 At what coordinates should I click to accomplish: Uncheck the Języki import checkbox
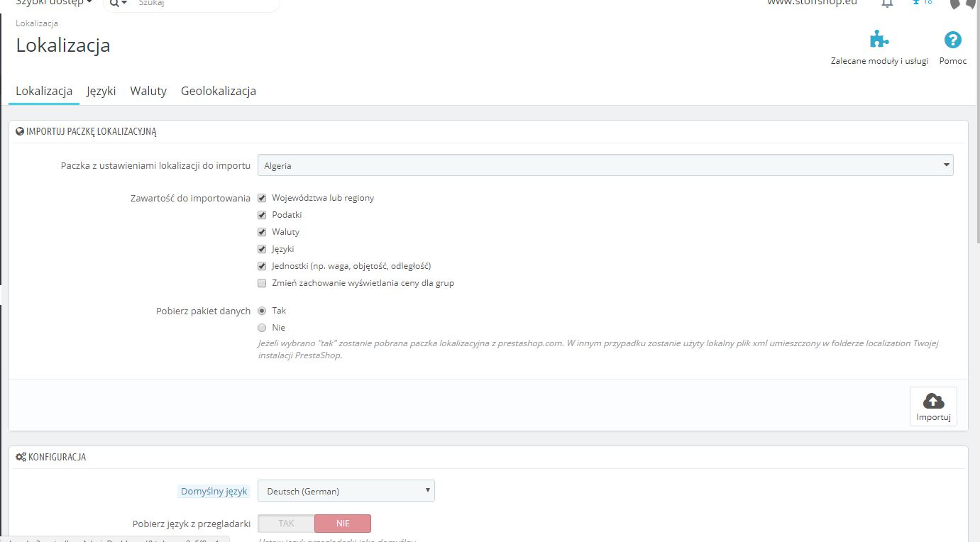pyautogui.click(x=262, y=249)
